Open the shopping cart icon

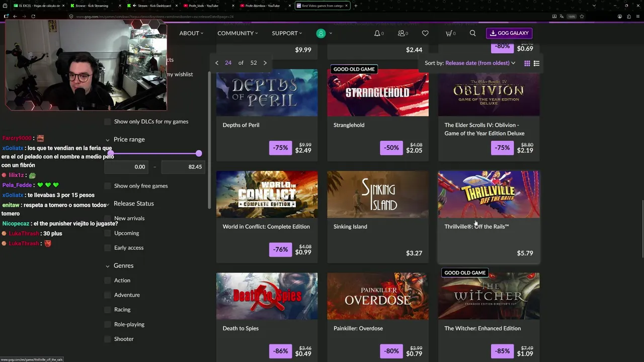click(x=449, y=33)
